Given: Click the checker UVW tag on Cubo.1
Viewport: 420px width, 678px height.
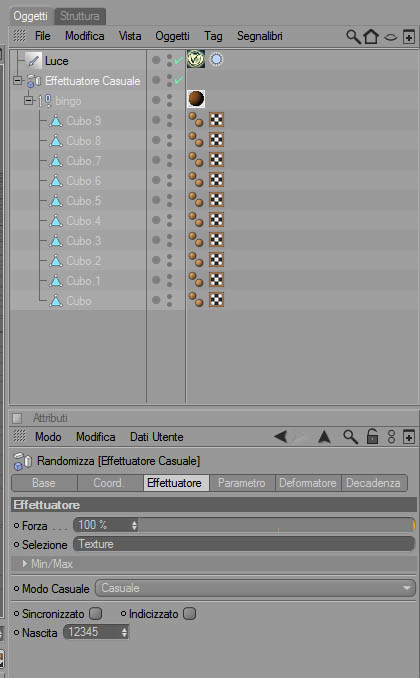Looking at the screenshot, I should (x=216, y=279).
